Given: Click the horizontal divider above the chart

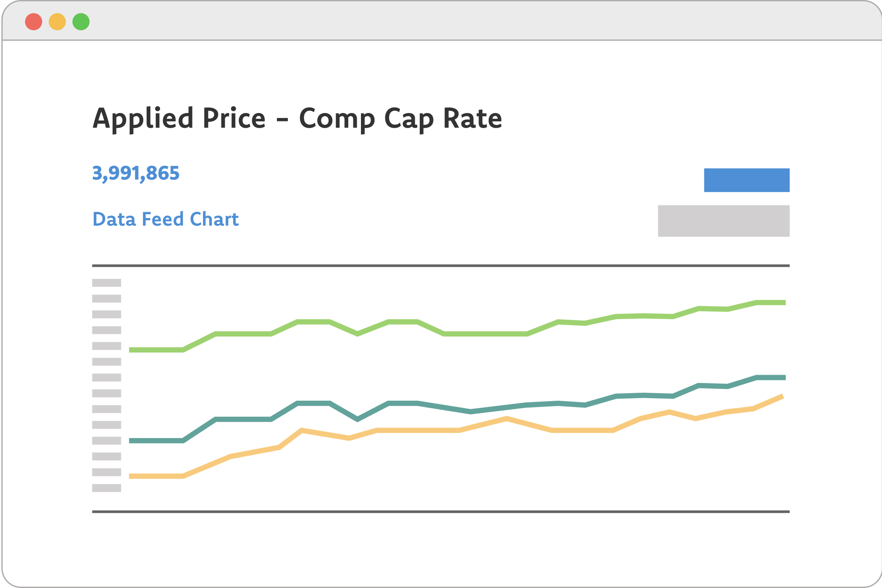Looking at the screenshot, I should point(441,265).
